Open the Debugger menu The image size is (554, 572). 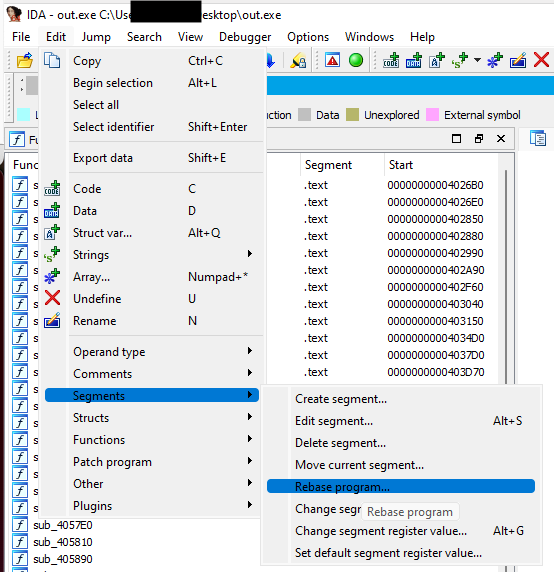point(245,37)
